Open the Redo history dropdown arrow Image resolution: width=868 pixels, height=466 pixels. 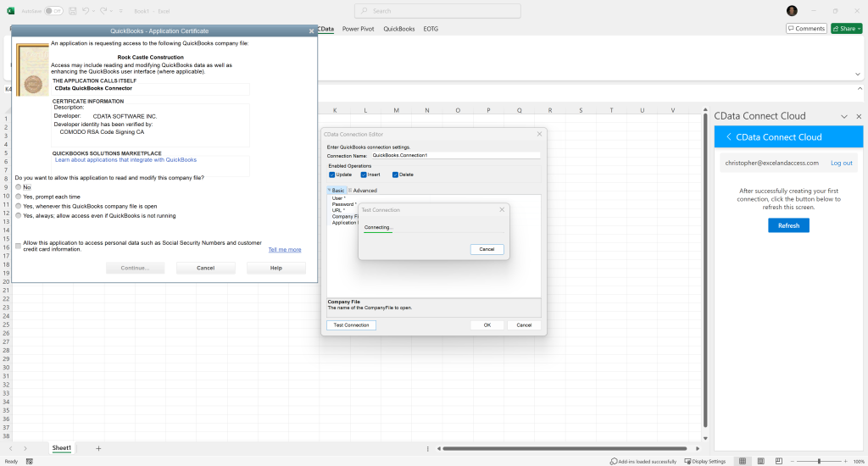click(111, 10)
